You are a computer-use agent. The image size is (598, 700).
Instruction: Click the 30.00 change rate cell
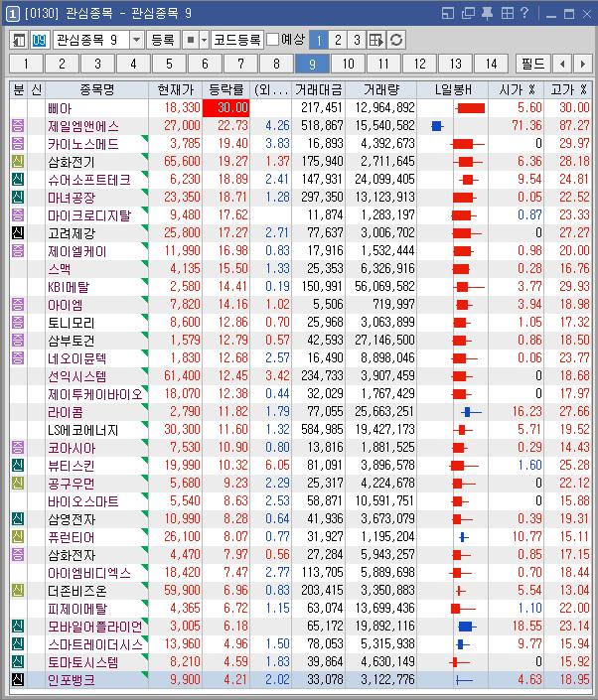click(x=225, y=107)
